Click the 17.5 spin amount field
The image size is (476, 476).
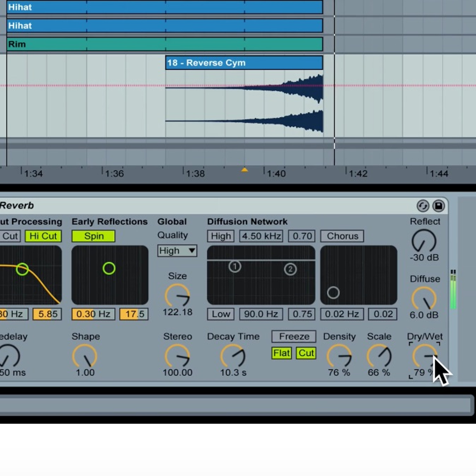tap(134, 314)
